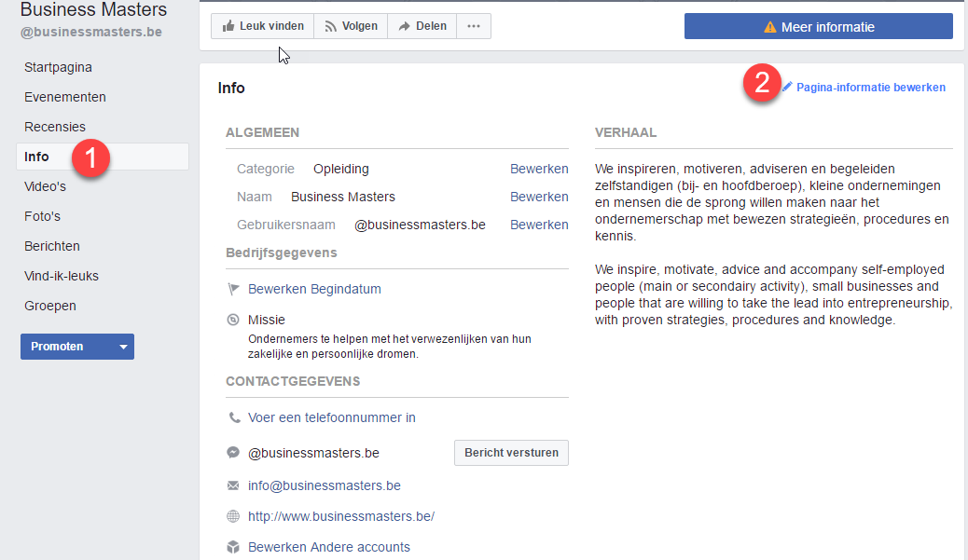
Task: Click the Meer informatie button
Action: tap(818, 27)
